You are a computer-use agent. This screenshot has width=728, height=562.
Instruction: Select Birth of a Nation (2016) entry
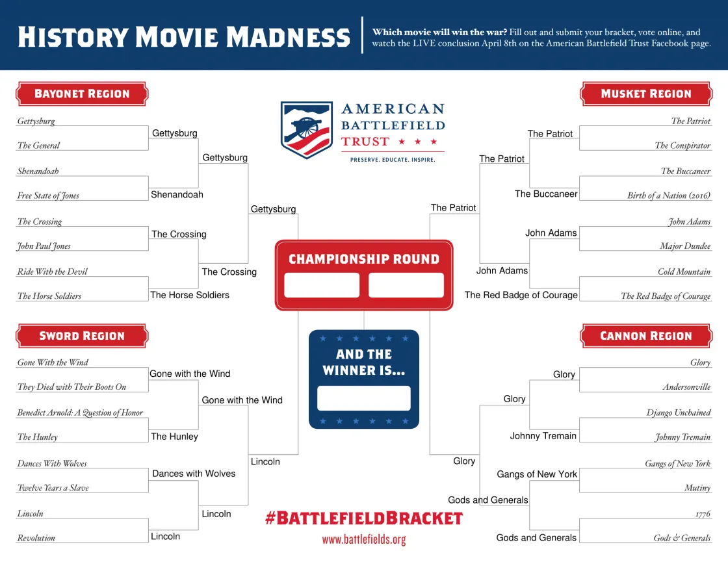tap(669, 196)
